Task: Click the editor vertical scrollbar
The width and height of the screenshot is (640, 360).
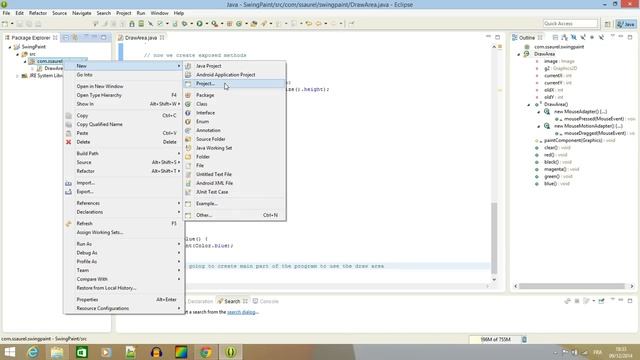Action: (494, 238)
